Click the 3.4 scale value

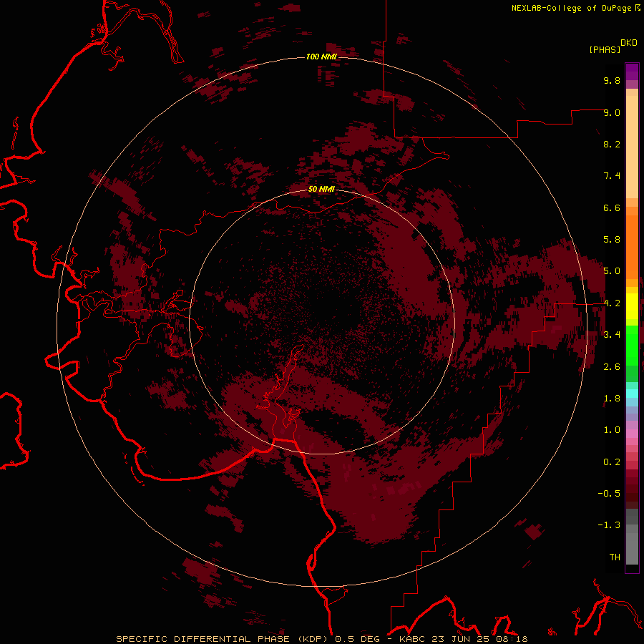click(612, 335)
